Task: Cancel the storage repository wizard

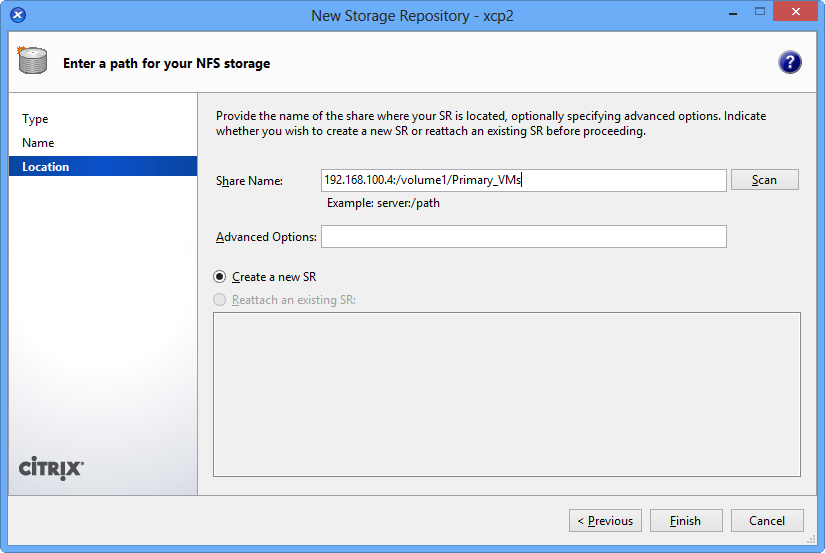Action: 767,521
